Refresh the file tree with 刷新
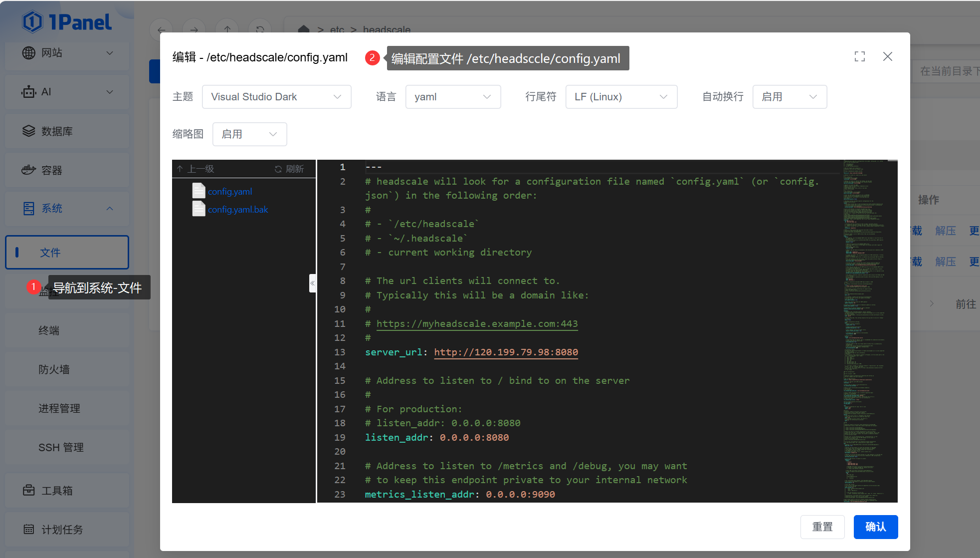 289,169
